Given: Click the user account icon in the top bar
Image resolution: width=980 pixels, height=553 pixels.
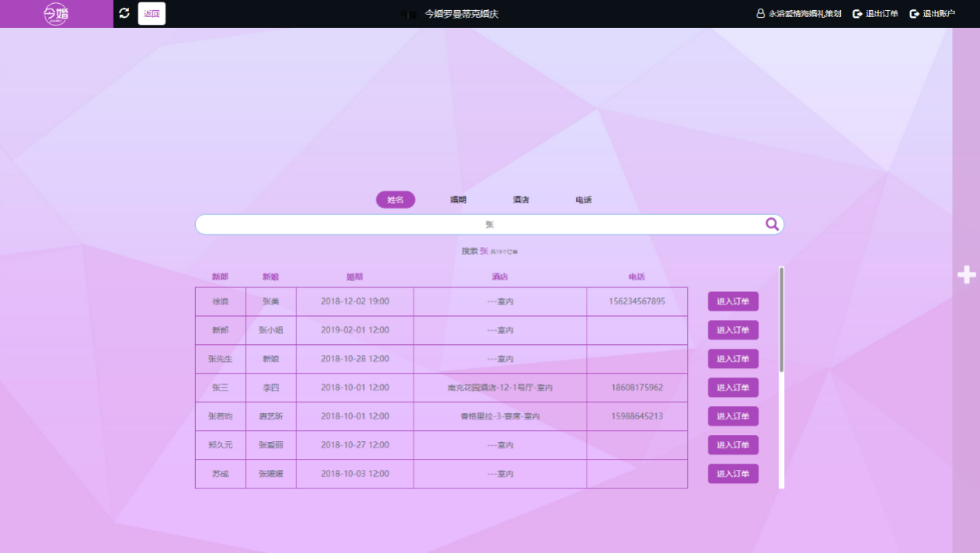Looking at the screenshot, I should click(761, 14).
